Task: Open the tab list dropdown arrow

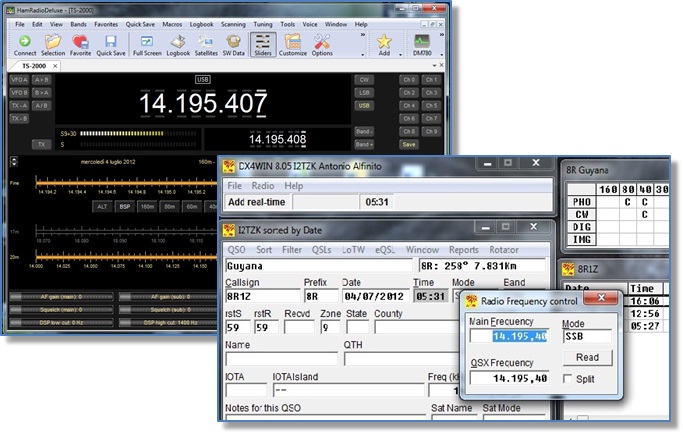Action: (434, 65)
